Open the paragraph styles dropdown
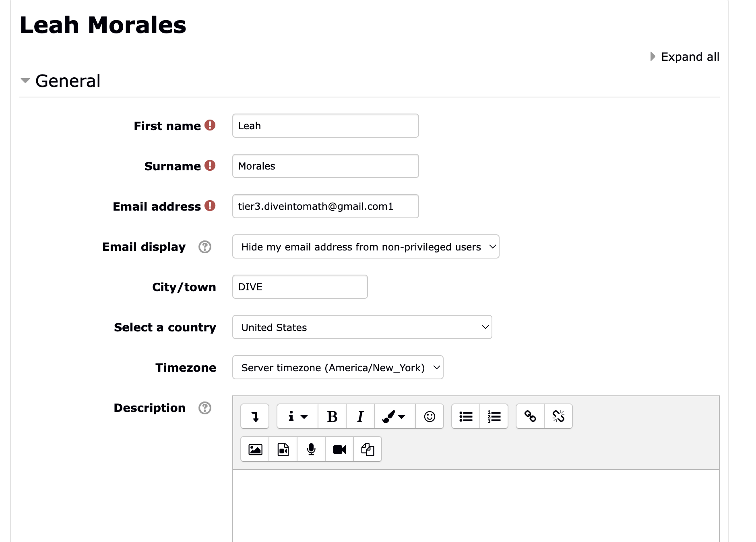The width and height of the screenshot is (756, 542). tap(297, 416)
